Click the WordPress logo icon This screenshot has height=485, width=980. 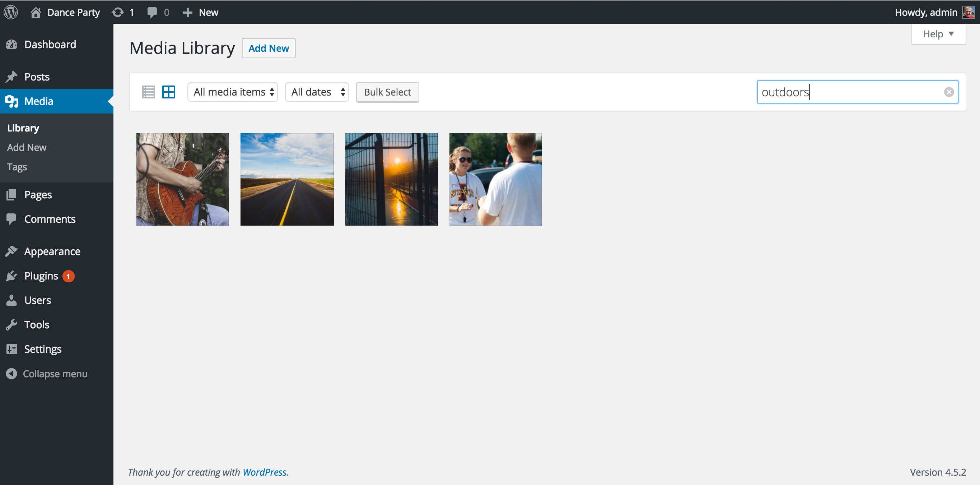(x=11, y=12)
